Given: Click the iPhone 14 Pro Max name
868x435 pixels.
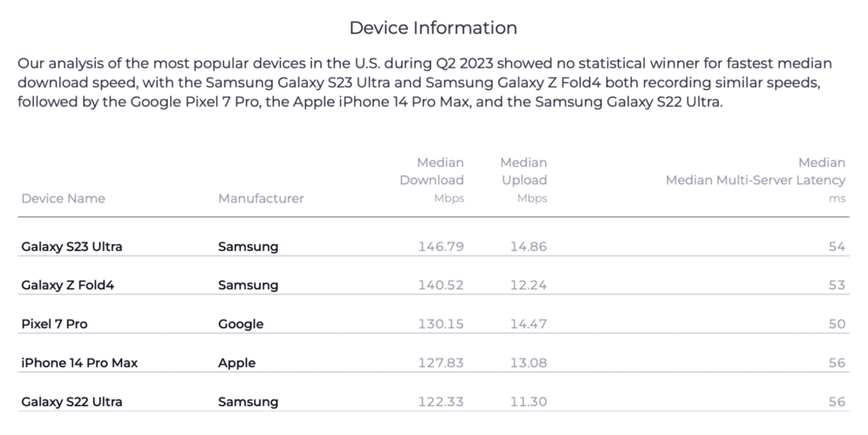Looking at the screenshot, I should 80,363.
